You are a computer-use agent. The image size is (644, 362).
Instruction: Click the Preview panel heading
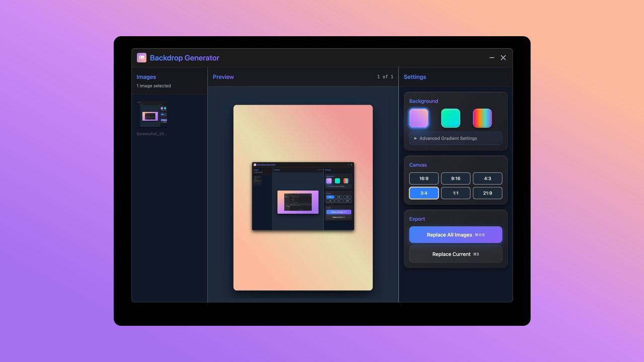pos(223,77)
